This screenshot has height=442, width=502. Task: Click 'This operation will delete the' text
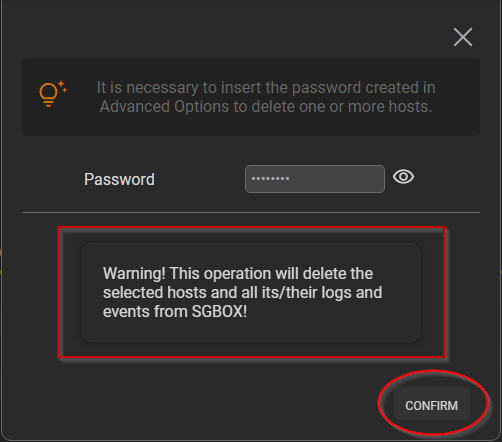271,274
